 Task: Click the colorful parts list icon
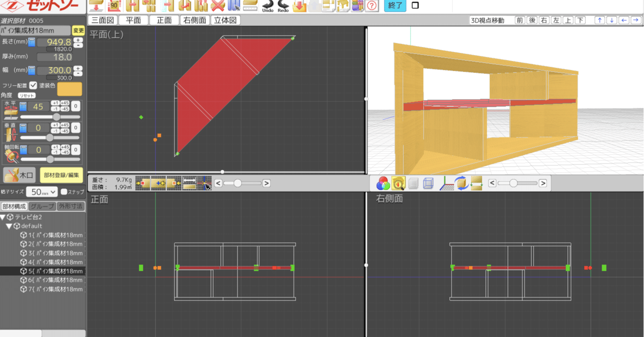(x=358, y=6)
